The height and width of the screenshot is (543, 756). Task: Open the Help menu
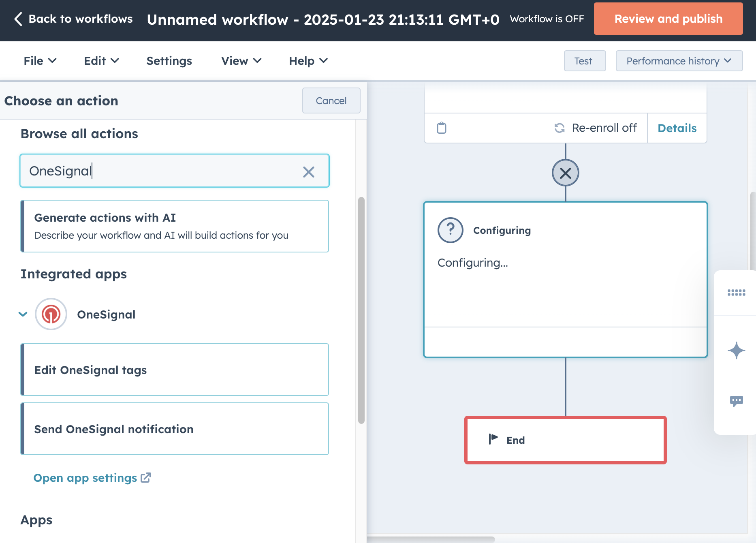coord(308,61)
